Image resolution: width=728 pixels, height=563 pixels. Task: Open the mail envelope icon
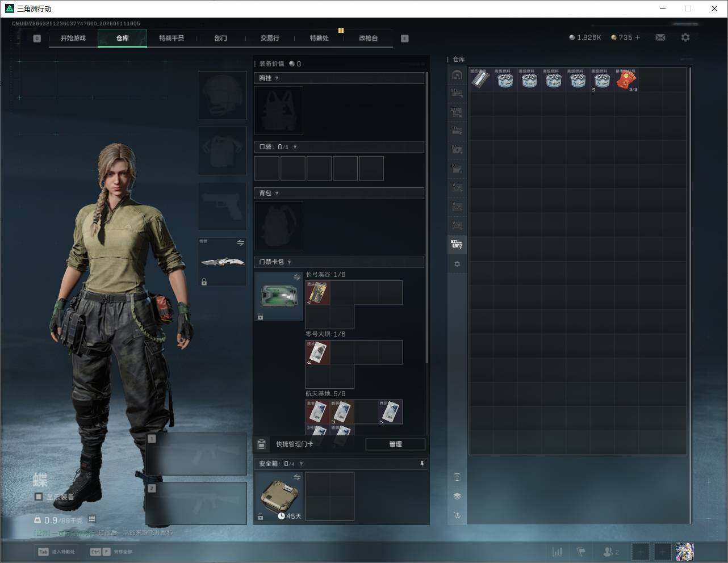click(660, 37)
